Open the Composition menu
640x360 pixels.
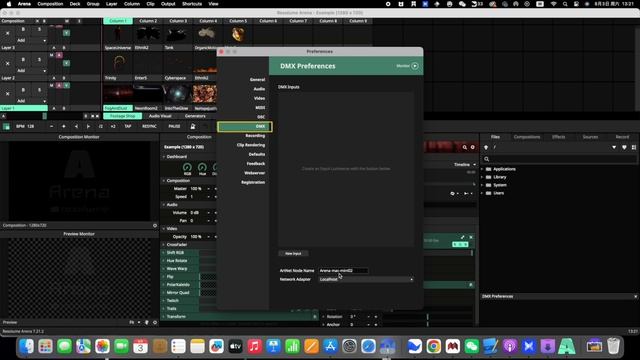click(x=50, y=4)
